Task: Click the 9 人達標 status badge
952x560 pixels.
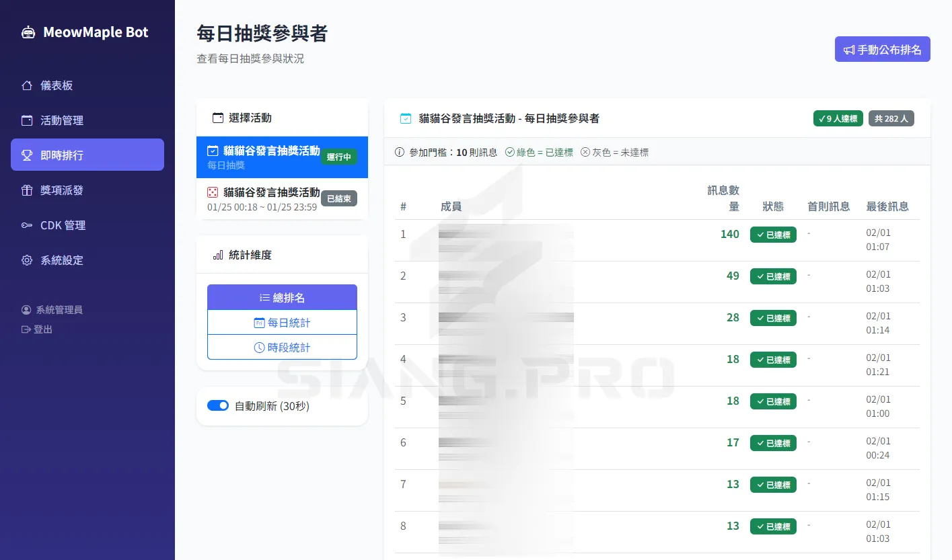Action: (838, 118)
